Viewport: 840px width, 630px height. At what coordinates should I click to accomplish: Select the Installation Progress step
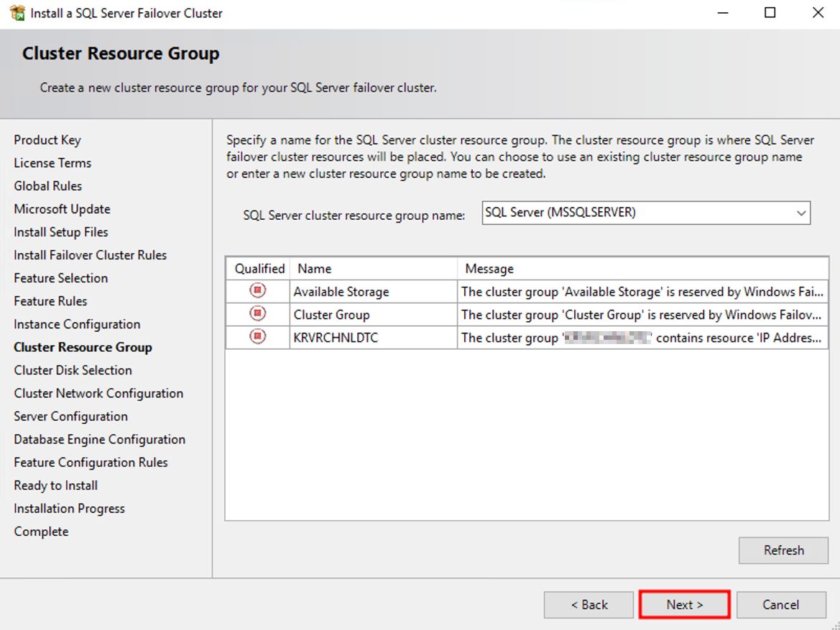click(69, 509)
